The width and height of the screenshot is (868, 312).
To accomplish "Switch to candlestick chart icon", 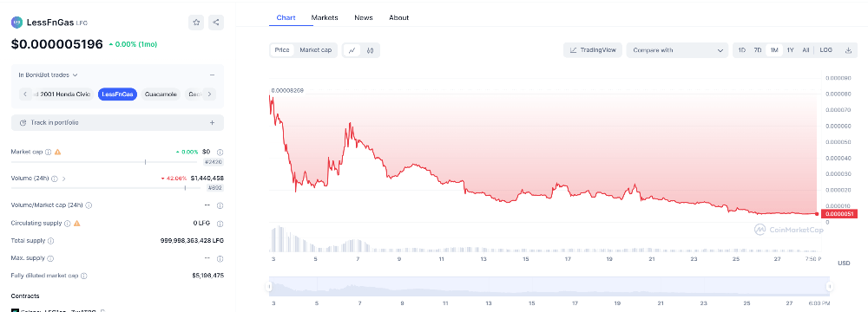I will 371,50.
